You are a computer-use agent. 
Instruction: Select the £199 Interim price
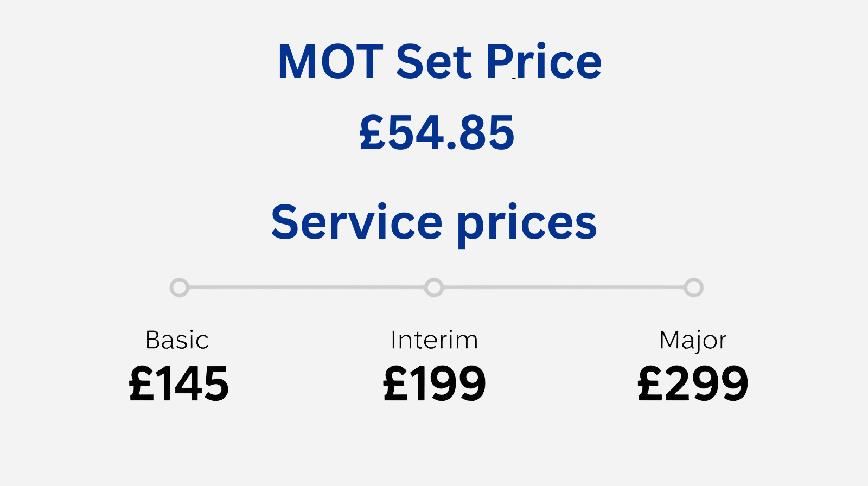[x=434, y=383]
